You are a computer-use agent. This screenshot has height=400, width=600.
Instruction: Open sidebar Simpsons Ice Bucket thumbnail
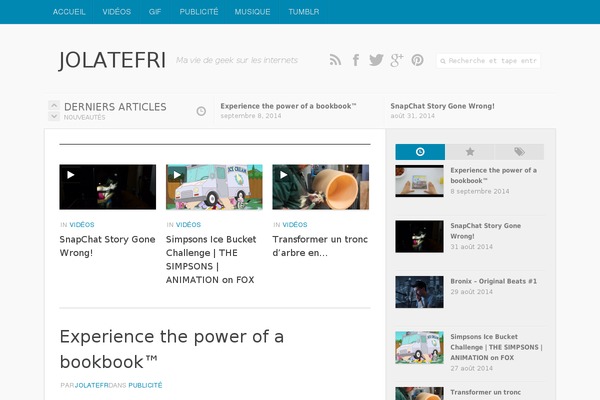[419, 348]
